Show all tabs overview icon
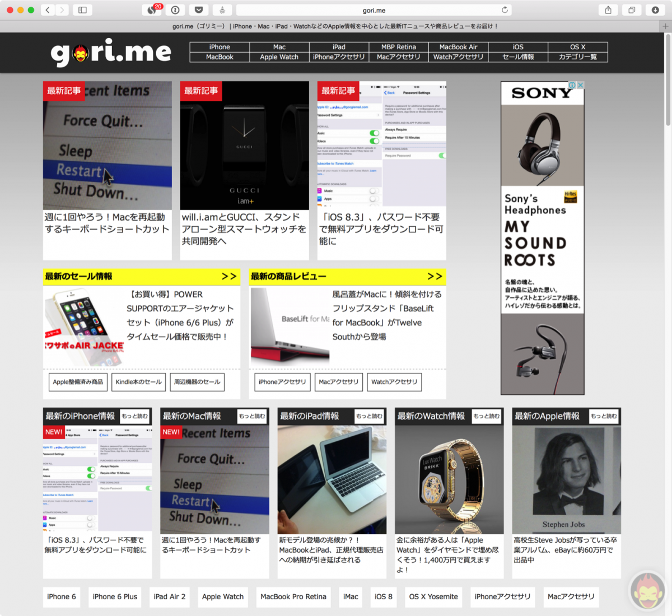The height and width of the screenshot is (616, 672). (x=631, y=10)
